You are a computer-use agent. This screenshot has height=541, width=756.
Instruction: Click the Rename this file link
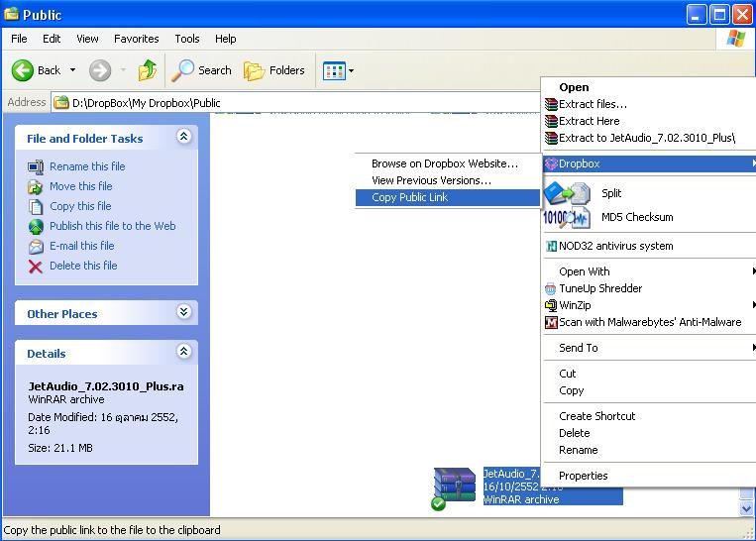[x=87, y=166]
